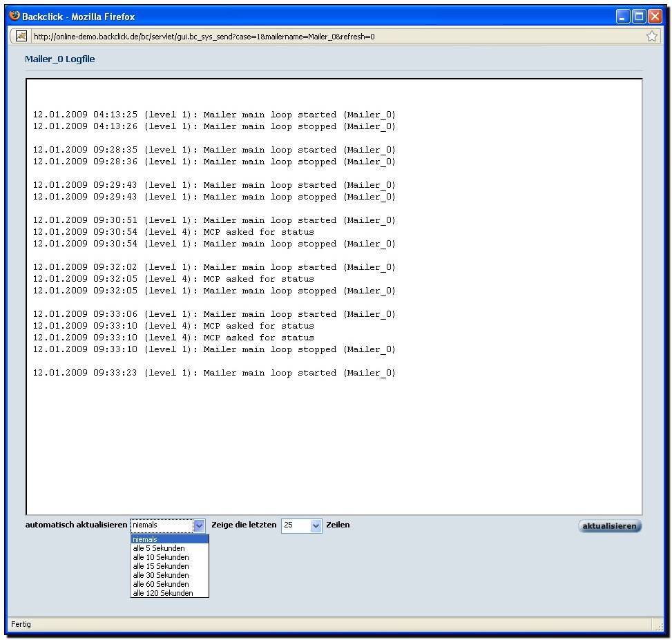Click the 'Fertig' status bar text
The image size is (672, 640).
[21, 624]
